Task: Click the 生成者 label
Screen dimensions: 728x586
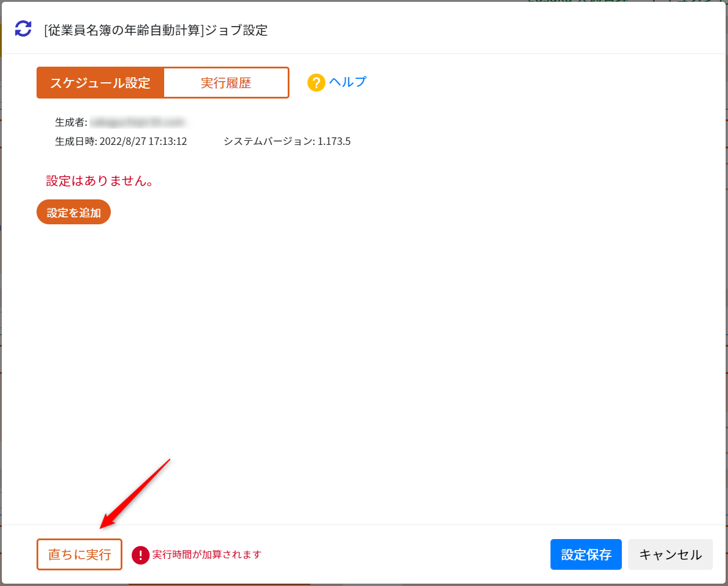Action: 71,122
